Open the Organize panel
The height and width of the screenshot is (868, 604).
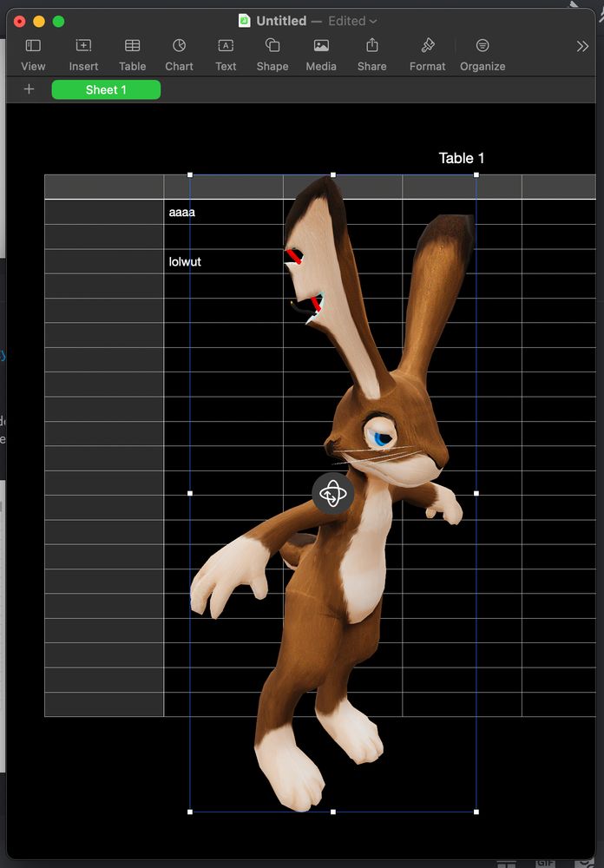[483, 55]
